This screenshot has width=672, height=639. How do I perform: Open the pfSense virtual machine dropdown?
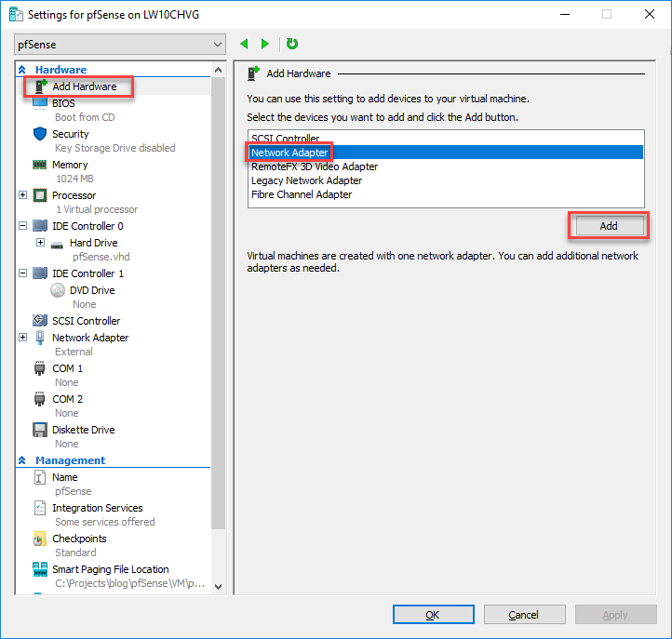click(x=120, y=45)
